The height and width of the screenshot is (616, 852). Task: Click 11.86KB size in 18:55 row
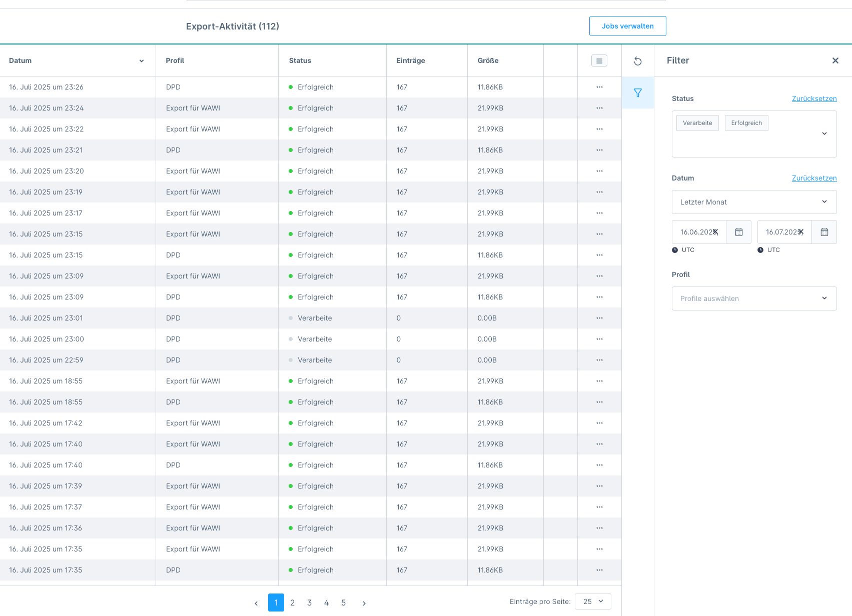pos(490,402)
